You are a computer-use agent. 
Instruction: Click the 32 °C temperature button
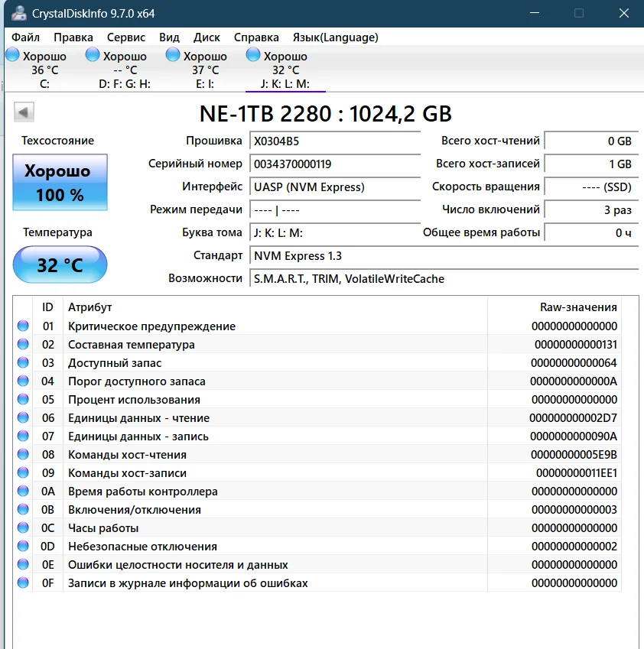coord(60,265)
